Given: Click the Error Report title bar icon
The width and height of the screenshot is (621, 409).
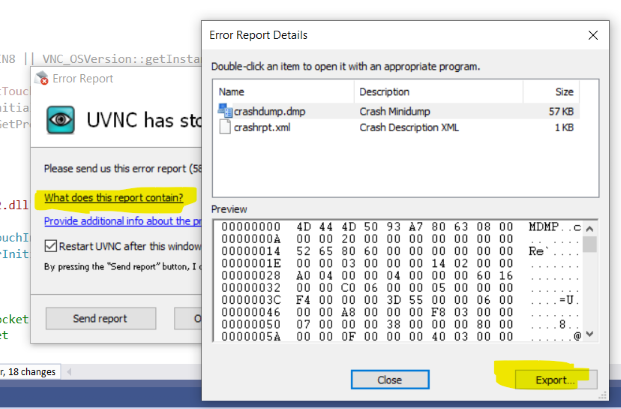Looking at the screenshot, I should click(x=41, y=78).
